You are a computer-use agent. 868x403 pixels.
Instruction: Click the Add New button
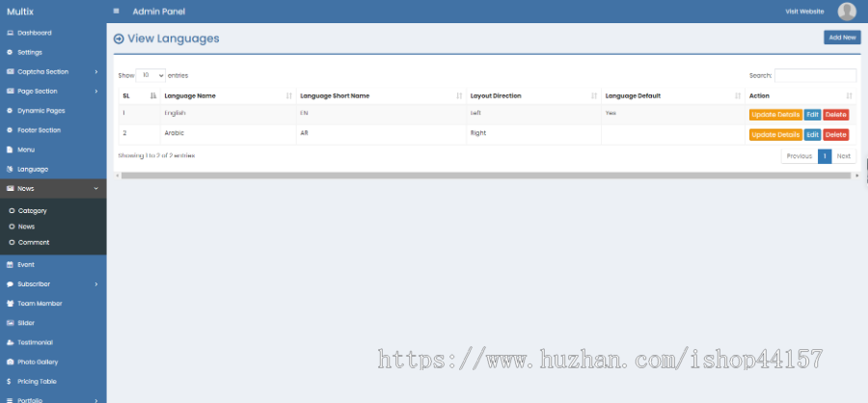(x=842, y=38)
